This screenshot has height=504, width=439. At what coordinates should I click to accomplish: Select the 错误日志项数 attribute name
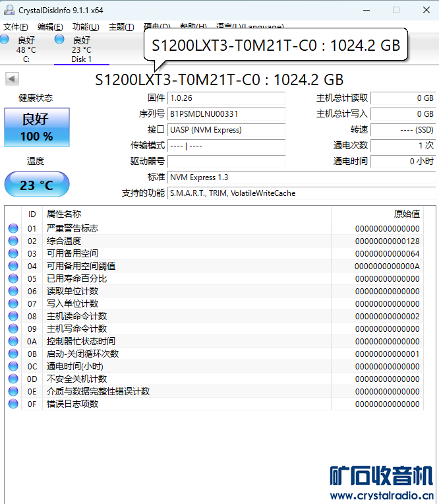(73, 404)
